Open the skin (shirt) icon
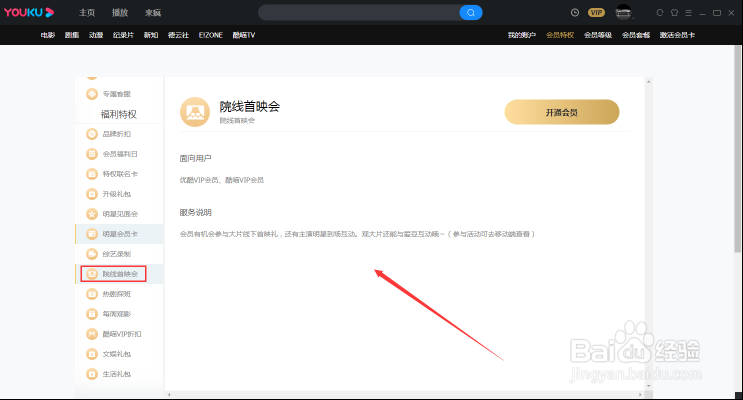 (674, 13)
